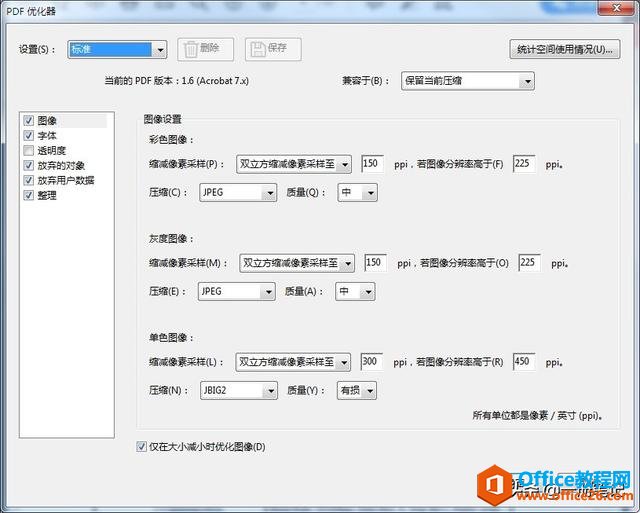Open grayscale 压缩(E) JPEG dropdown

pos(237,291)
